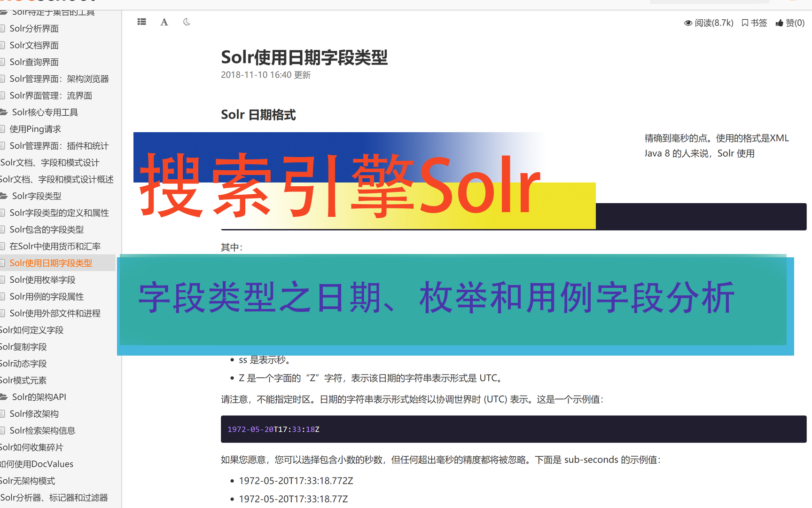Click the font size 'A' icon
Screen dimensions: 812x508
pyautogui.click(x=164, y=22)
